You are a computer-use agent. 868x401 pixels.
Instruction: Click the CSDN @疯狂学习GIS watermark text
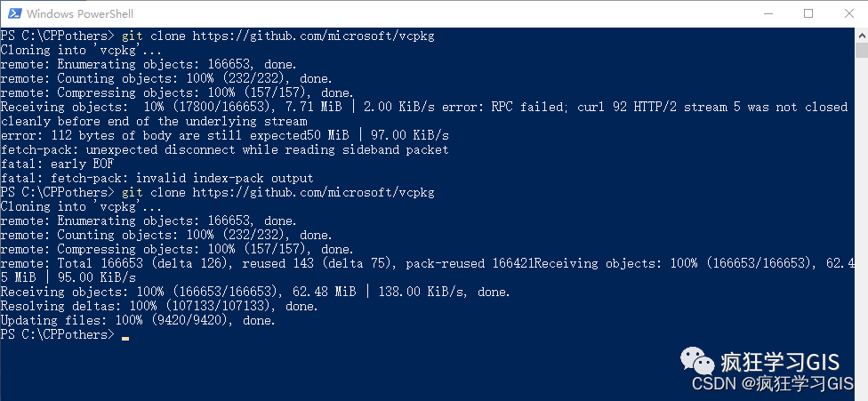tap(773, 384)
